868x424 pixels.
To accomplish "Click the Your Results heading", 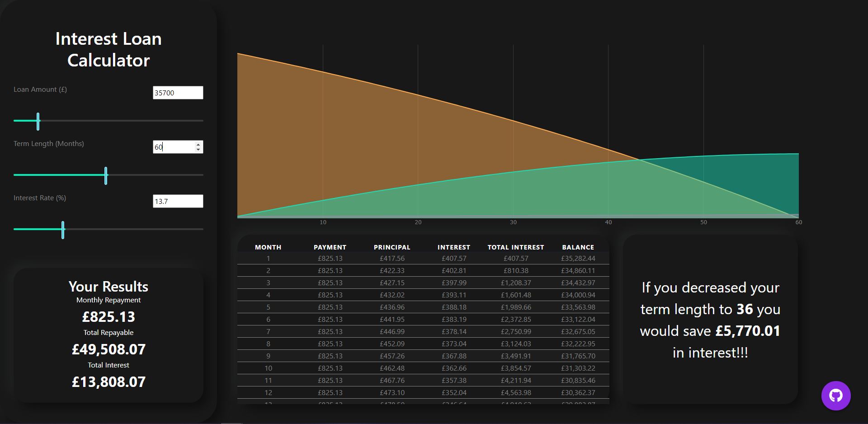I will [x=108, y=287].
